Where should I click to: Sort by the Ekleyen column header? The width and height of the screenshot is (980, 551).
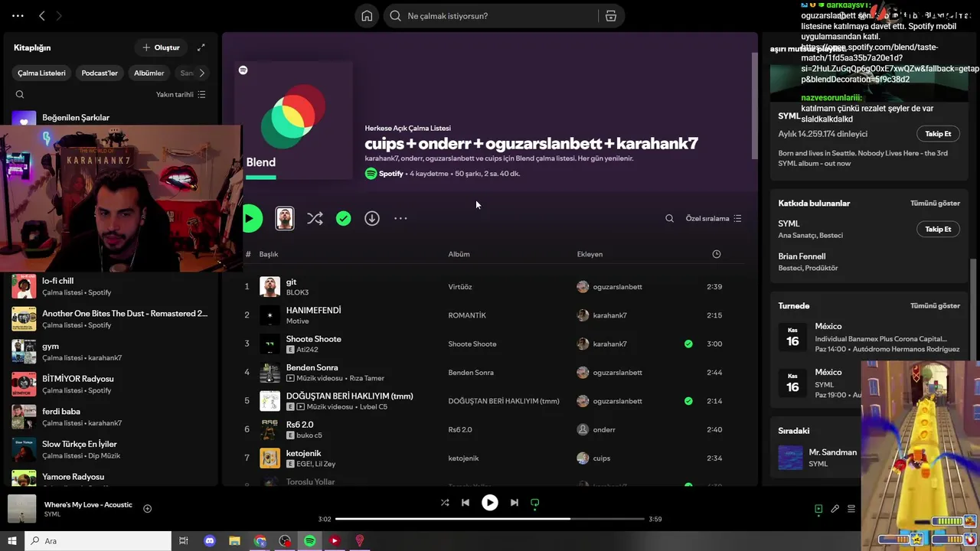tap(590, 254)
